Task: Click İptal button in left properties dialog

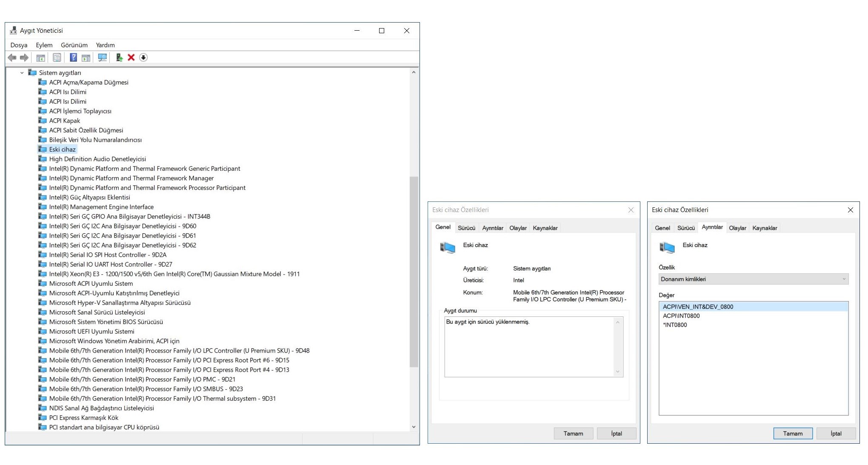Action: 616,433
